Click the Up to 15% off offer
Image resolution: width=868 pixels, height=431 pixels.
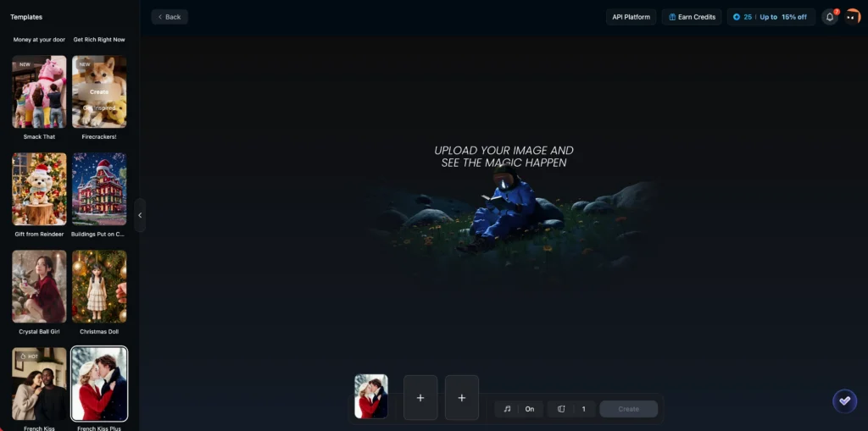click(782, 17)
